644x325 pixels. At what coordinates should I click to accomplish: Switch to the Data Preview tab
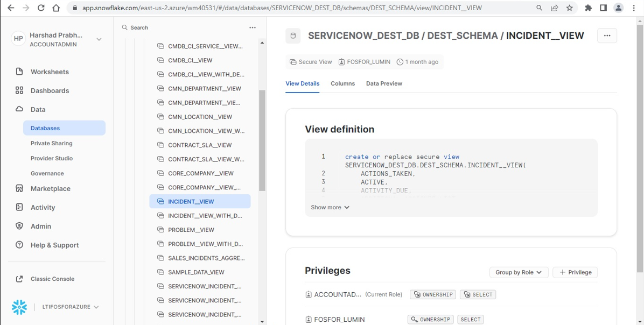384,83
